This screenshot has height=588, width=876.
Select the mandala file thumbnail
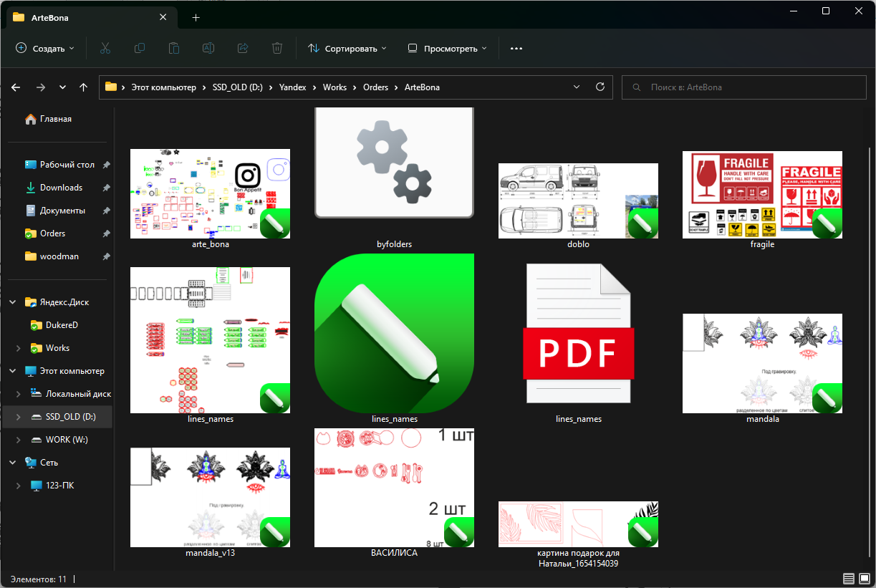point(762,363)
